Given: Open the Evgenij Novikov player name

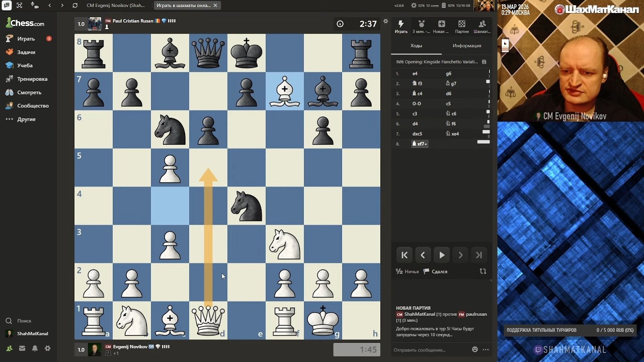Looking at the screenshot, I should click(x=130, y=346).
